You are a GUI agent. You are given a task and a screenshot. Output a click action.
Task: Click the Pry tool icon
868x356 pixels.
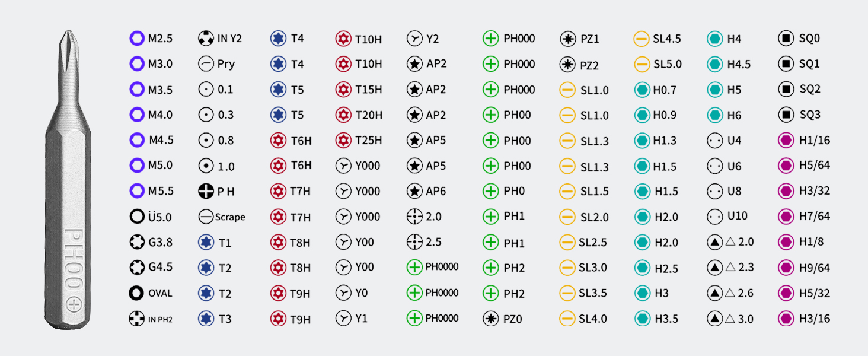tap(206, 64)
